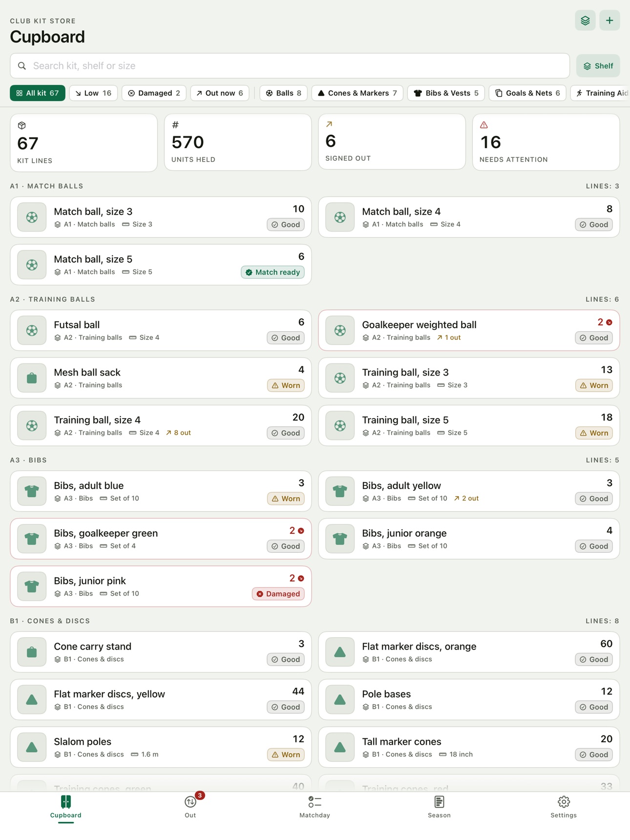Screen dimensions: 630x840
Task: Tap the Bibs, adult blue shirt icon
Action: click(x=32, y=491)
